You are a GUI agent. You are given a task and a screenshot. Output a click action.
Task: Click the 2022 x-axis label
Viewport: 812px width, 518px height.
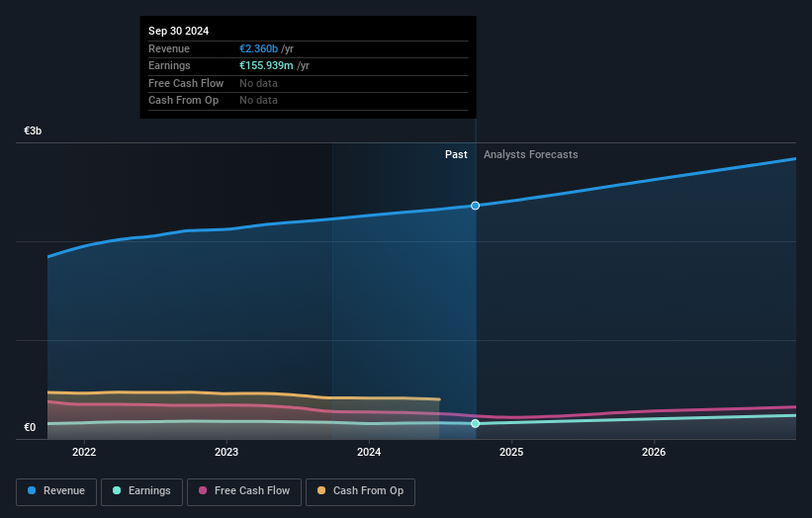(x=84, y=453)
